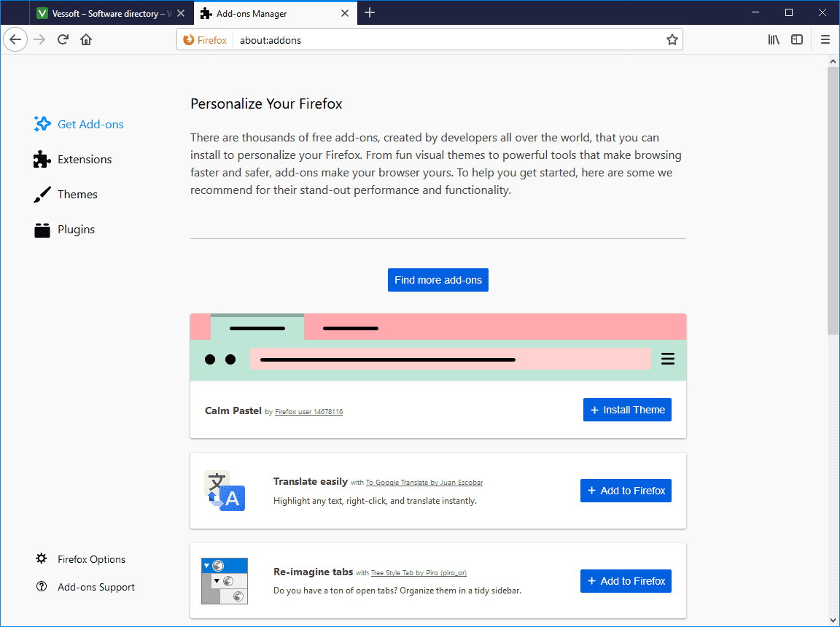Open Firefox Options link
This screenshot has height=627, width=840.
pos(92,559)
